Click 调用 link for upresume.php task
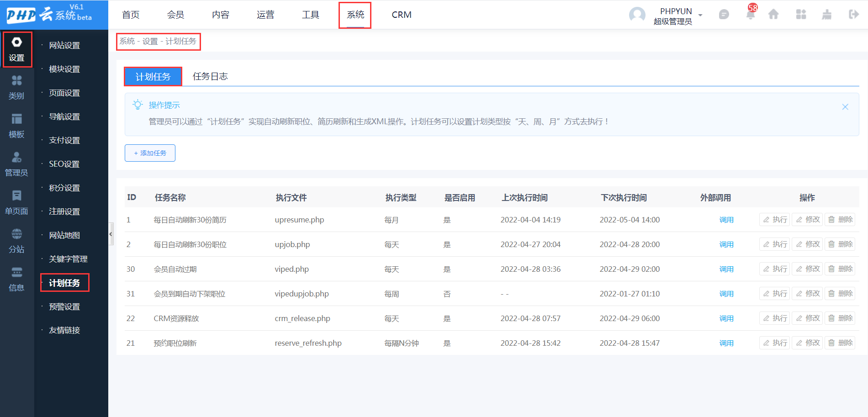This screenshot has width=868, height=417. (x=726, y=220)
